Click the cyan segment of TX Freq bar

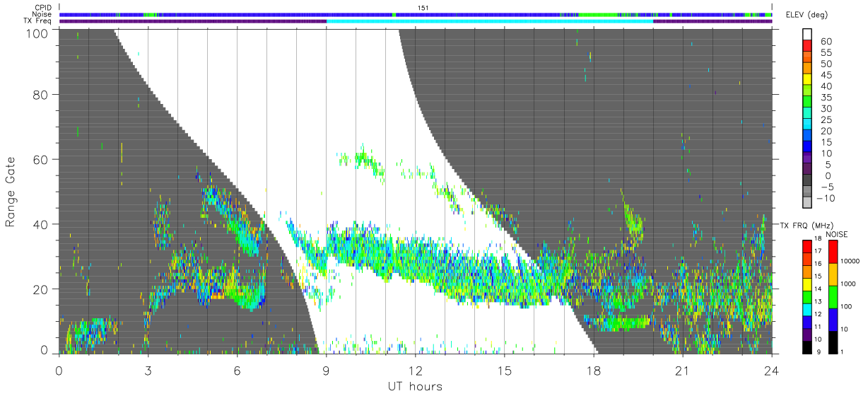pyautogui.click(x=490, y=21)
